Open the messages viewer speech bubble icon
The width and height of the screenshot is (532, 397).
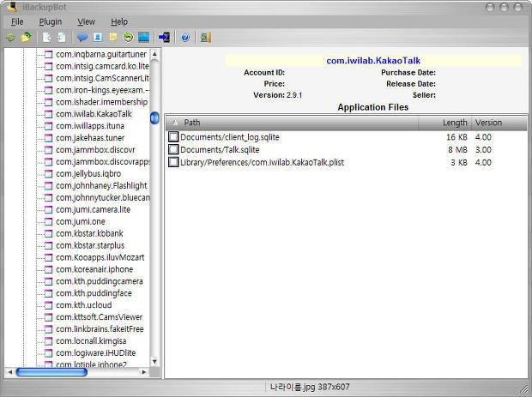click(x=82, y=37)
